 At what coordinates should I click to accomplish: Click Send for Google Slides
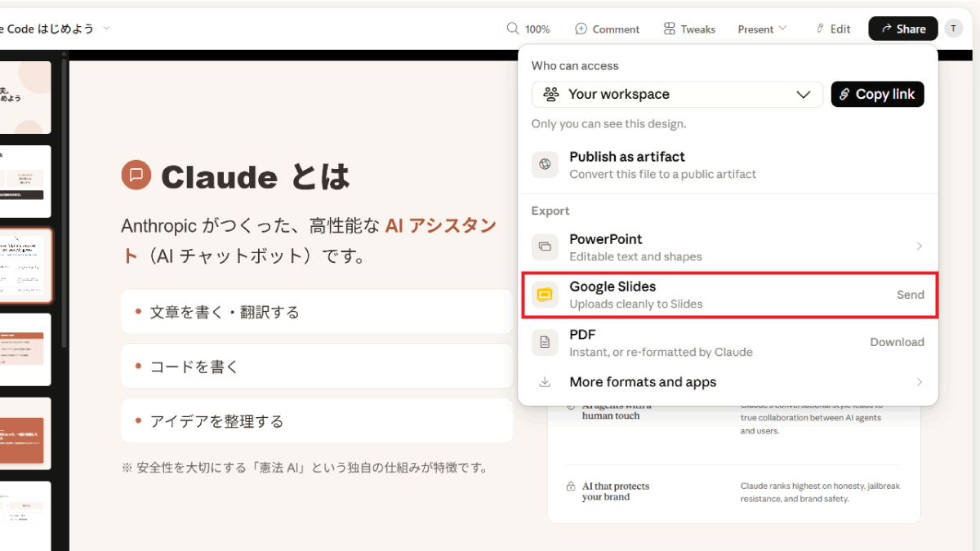(911, 295)
